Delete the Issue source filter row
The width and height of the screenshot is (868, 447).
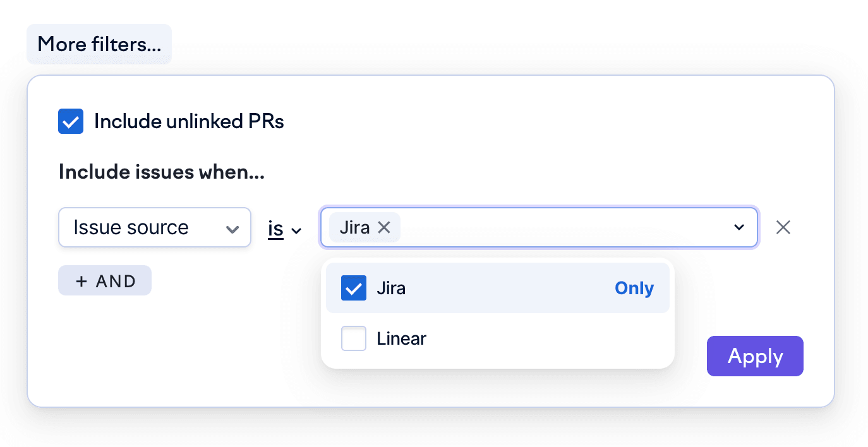[783, 228]
